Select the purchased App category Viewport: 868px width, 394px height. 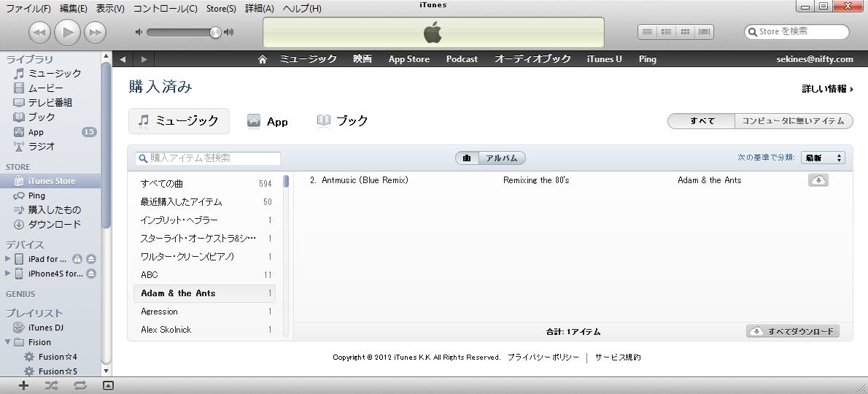click(268, 121)
